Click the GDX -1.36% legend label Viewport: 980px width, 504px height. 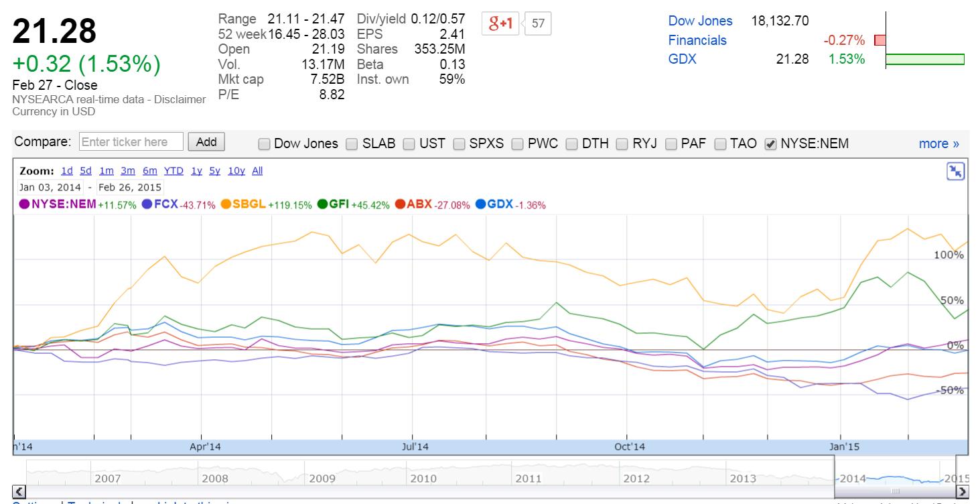(516, 205)
